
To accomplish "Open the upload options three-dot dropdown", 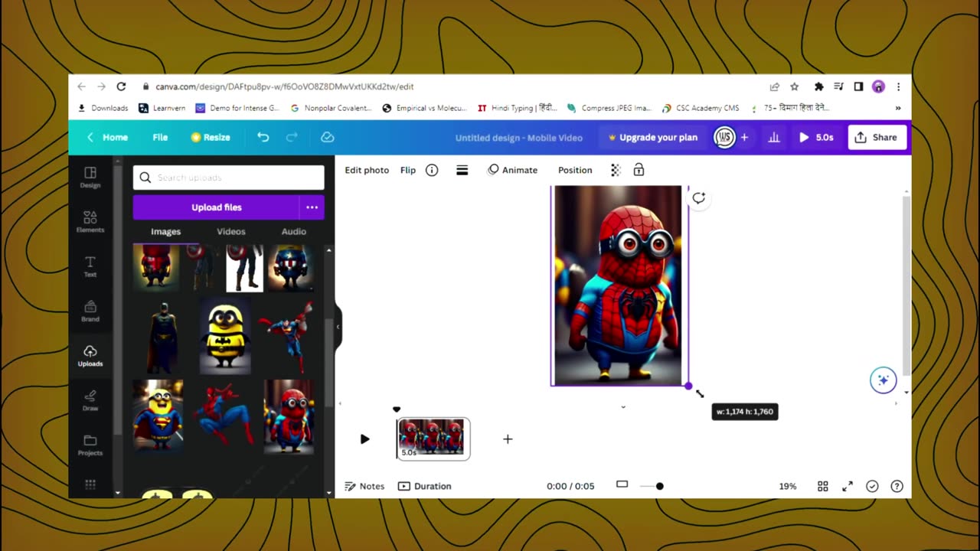I will click(312, 207).
